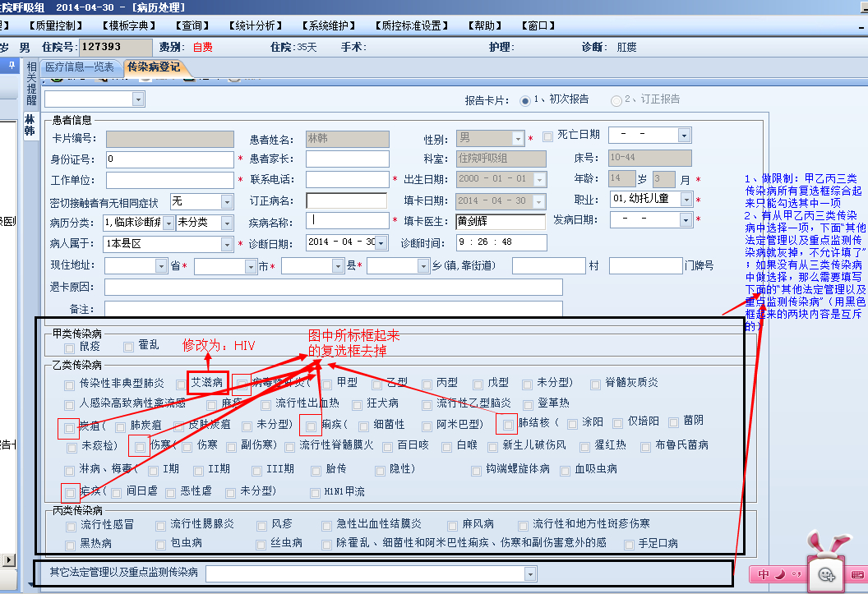Open the IME emoji face panel
The height and width of the screenshot is (594, 868).
click(826, 574)
